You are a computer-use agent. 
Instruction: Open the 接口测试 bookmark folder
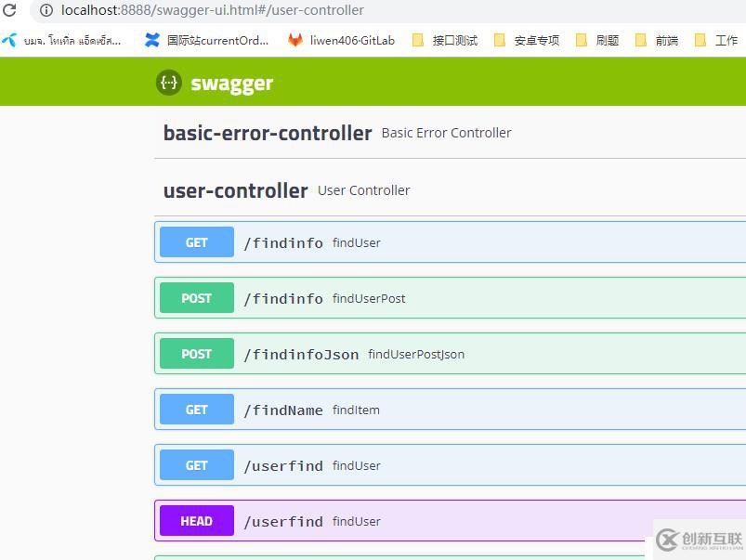(x=445, y=41)
